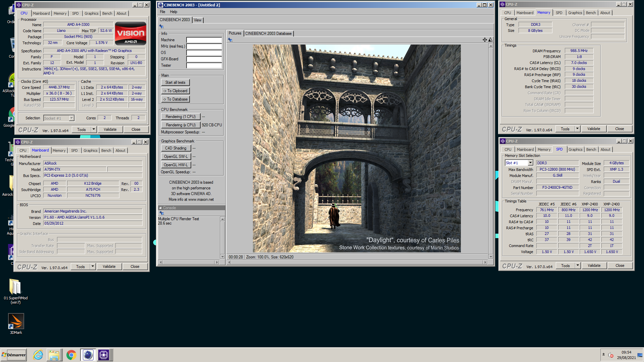
Task: Click the network icon in system tray
Action: pyautogui.click(x=640, y=355)
